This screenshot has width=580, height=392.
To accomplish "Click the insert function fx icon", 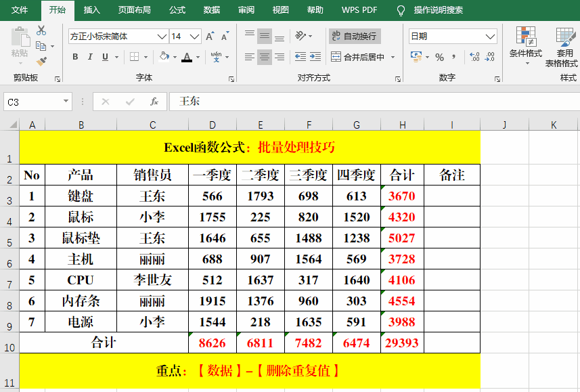I will click(154, 102).
